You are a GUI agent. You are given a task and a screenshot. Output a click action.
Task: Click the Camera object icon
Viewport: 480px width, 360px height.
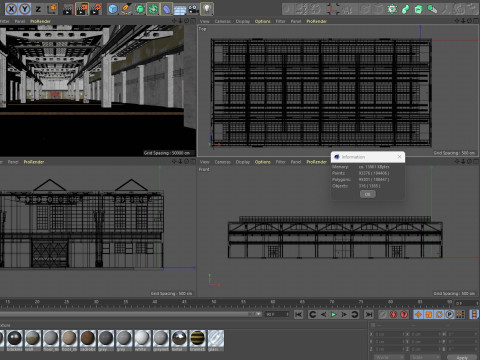[193, 9]
